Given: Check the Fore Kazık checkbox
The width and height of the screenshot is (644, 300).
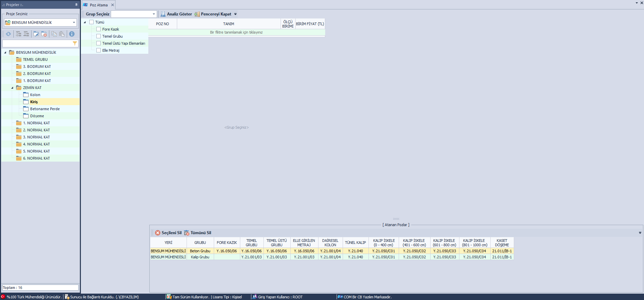Looking at the screenshot, I should 98,29.
